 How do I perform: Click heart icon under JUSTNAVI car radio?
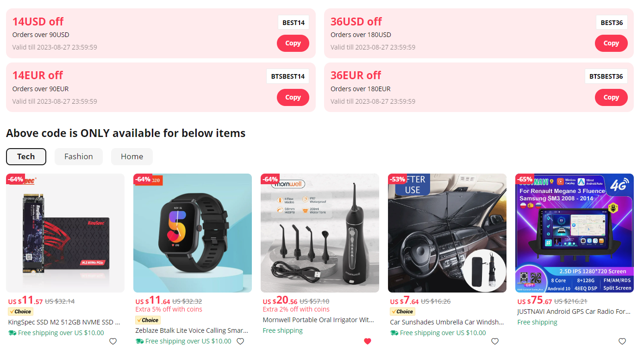pos(622,342)
